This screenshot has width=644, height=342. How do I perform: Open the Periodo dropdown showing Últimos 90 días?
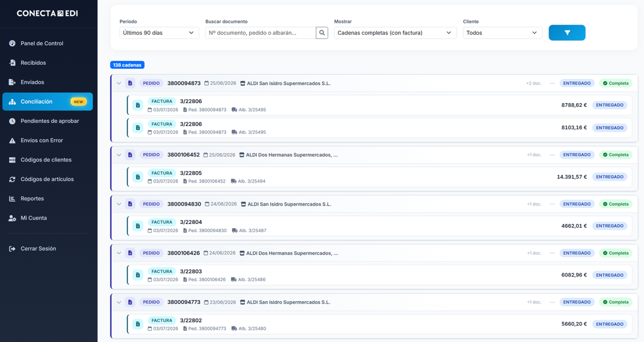(159, 33)
